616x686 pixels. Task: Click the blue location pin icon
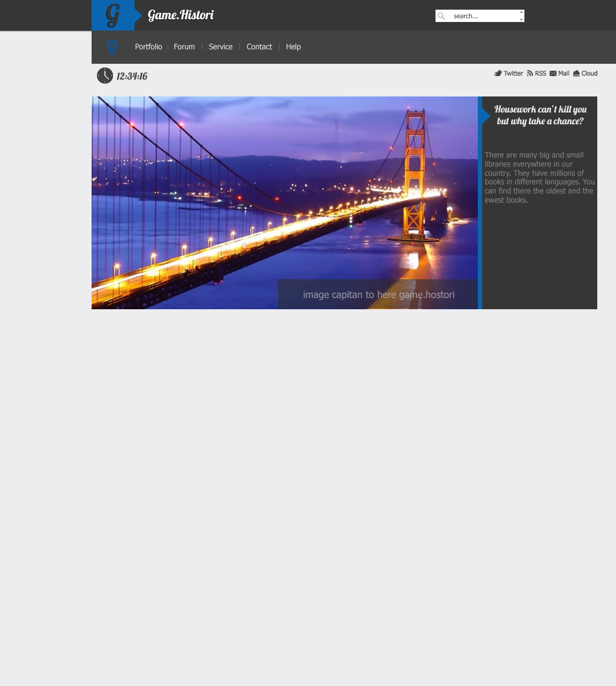(112, 48)
